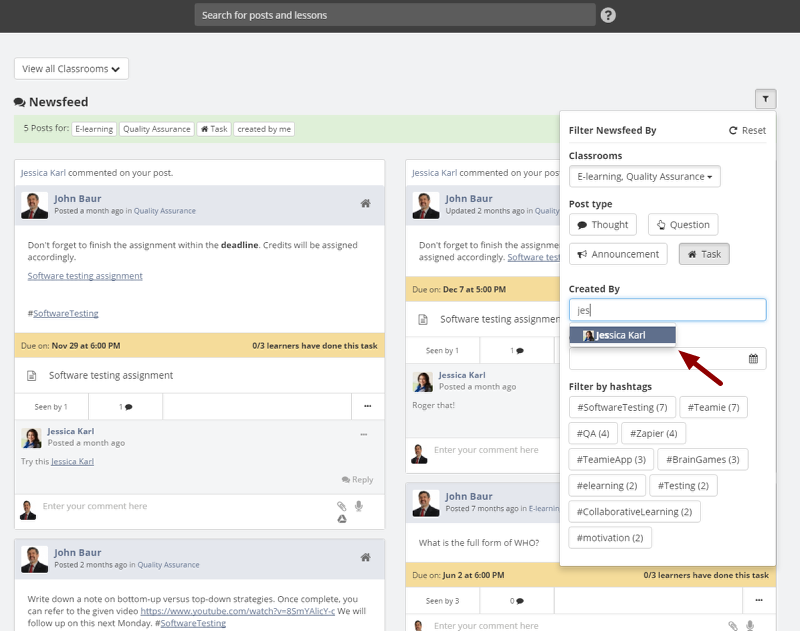Toggle the Question post type filter
The height and width of the screenshot is (631, 800).
point(683,225)
